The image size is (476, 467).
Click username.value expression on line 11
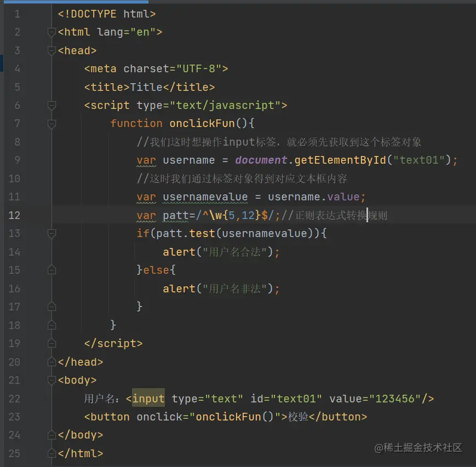(313, 197)
